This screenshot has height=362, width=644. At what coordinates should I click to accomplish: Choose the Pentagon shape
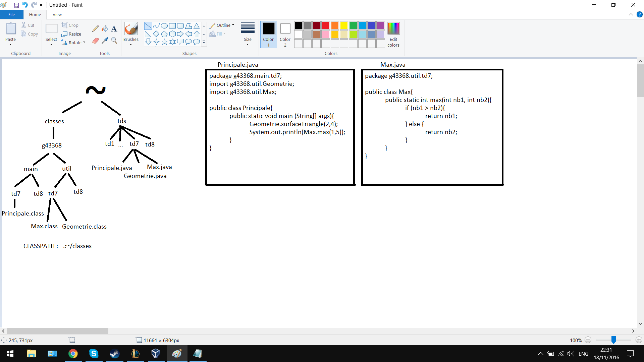pos(164,34)
